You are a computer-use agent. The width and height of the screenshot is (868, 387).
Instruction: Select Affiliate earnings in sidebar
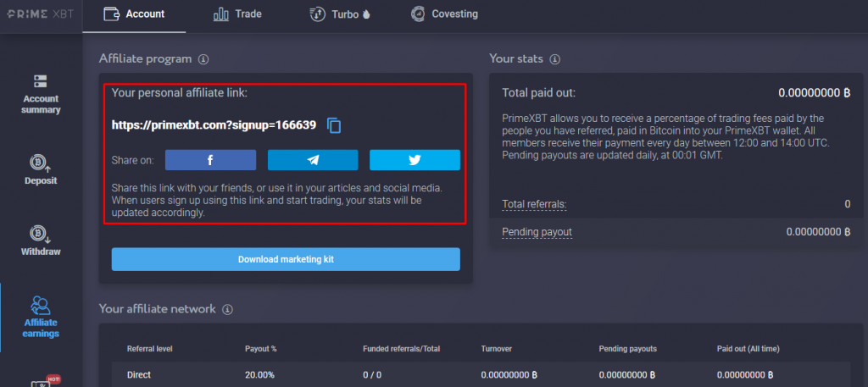[x=41, y=318]
